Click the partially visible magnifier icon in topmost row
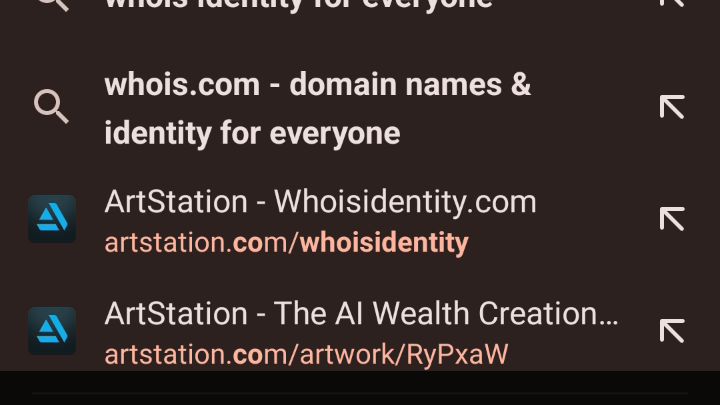720x405 pixels. [x=52, y=5]
